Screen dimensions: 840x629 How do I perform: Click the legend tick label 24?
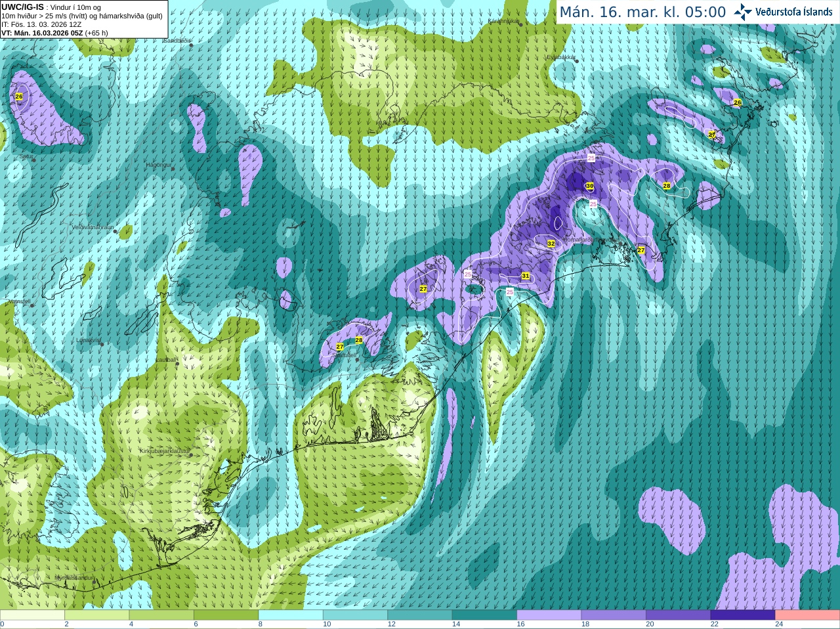779,624
